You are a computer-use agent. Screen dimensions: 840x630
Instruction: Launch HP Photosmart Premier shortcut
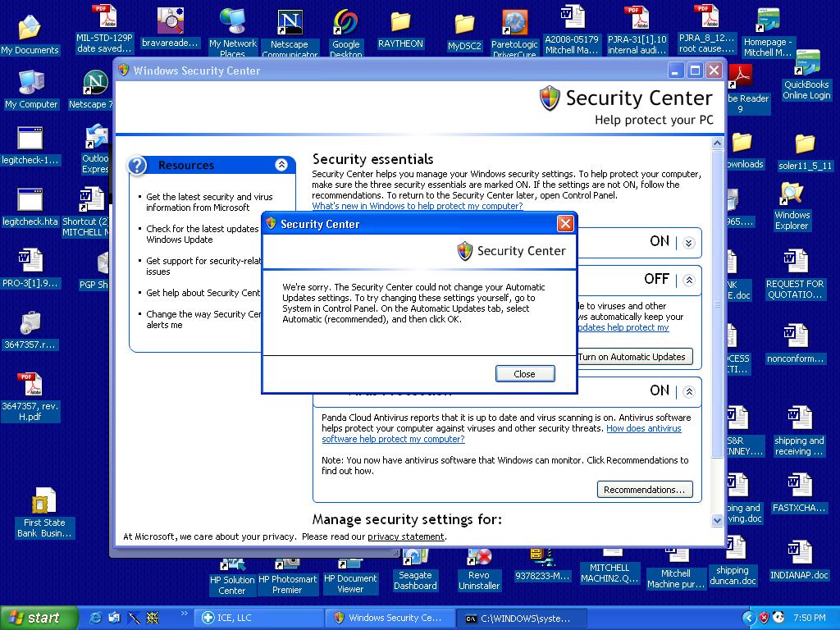click(x=287, y=577)
